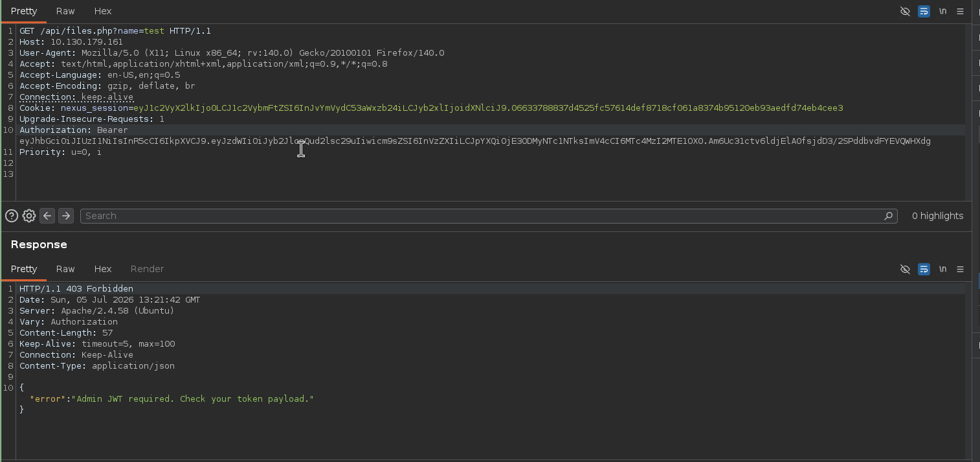Click the Response panel heading
This screenshot has width=980, height=462.
click(39, 244)
